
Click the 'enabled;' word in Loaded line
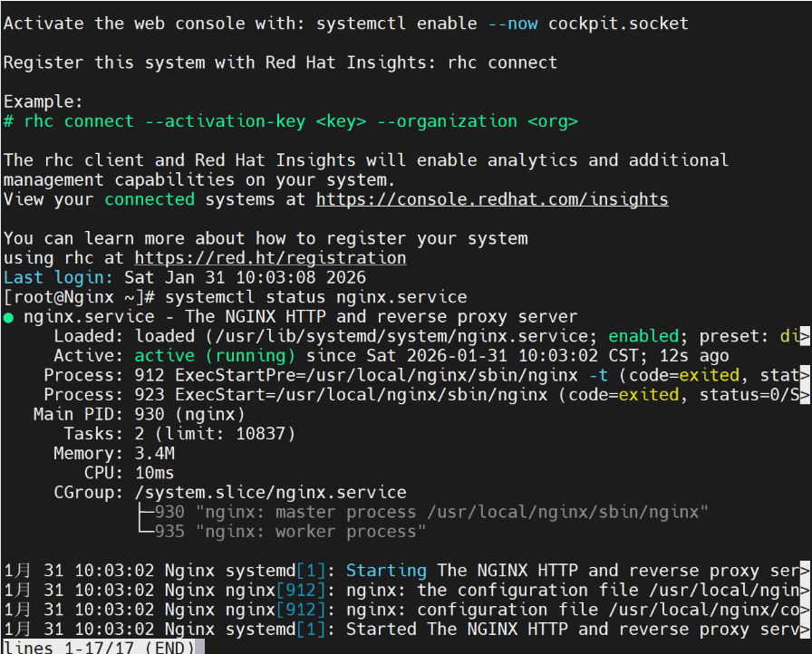tap(648, 336)
